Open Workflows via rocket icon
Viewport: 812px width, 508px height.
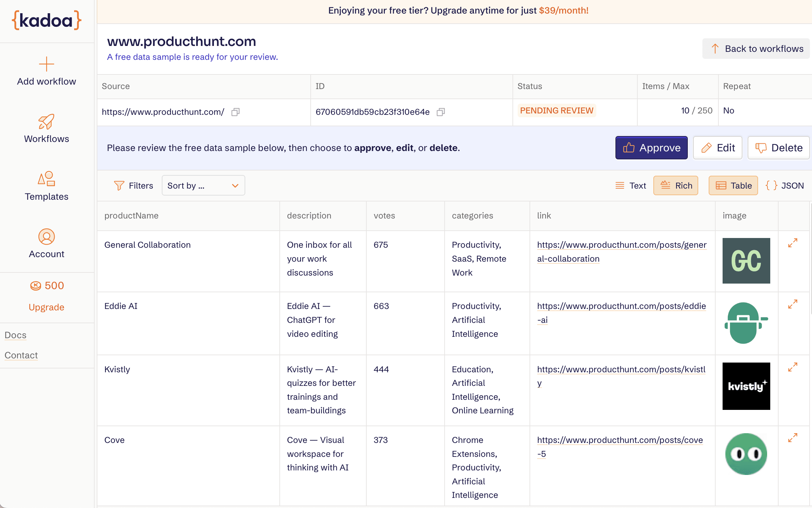coord(47,121)
